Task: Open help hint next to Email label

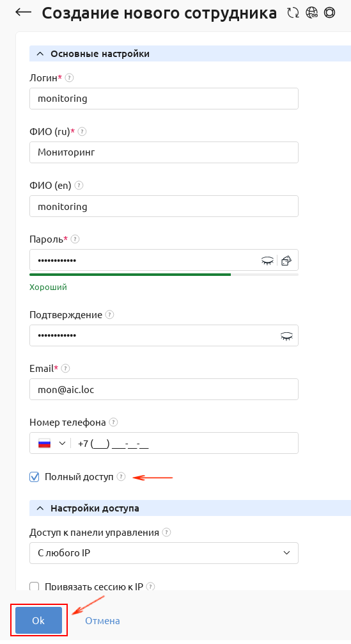Action: pos(66,368)
